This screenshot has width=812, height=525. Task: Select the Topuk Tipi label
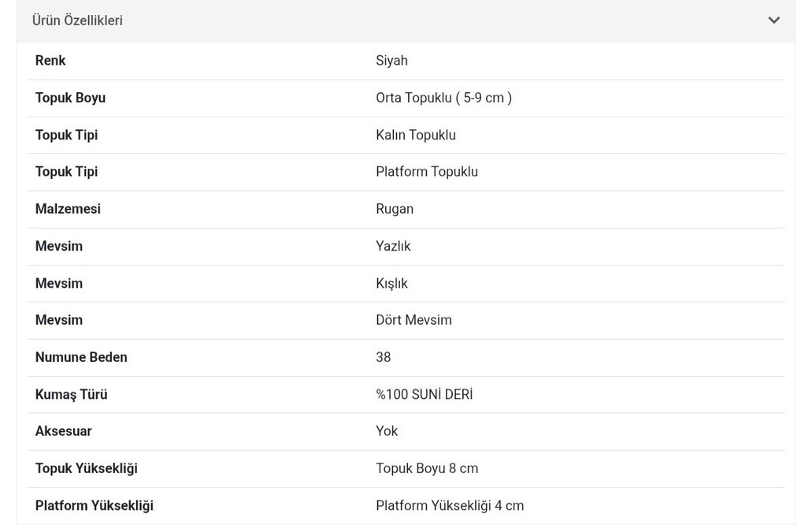[x=66, y=135]
